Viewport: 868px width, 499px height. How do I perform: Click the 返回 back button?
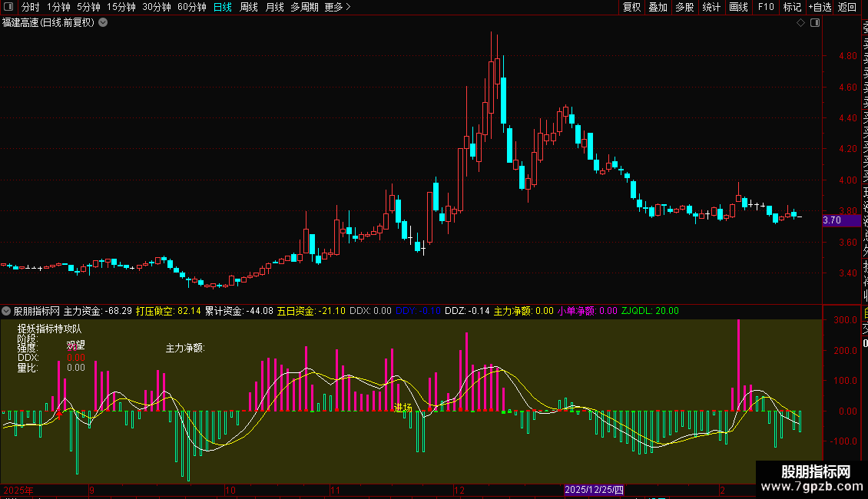847,7
